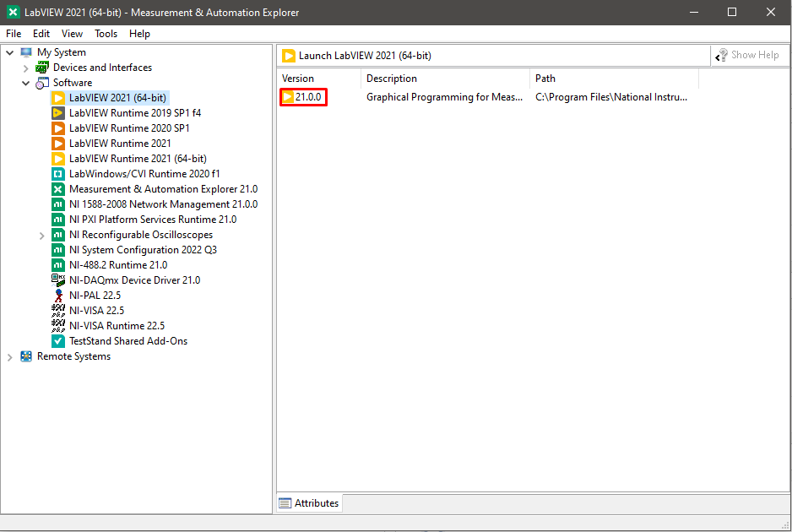Select NI-DAQmx Device Driver 21.0

click(135, 280)
